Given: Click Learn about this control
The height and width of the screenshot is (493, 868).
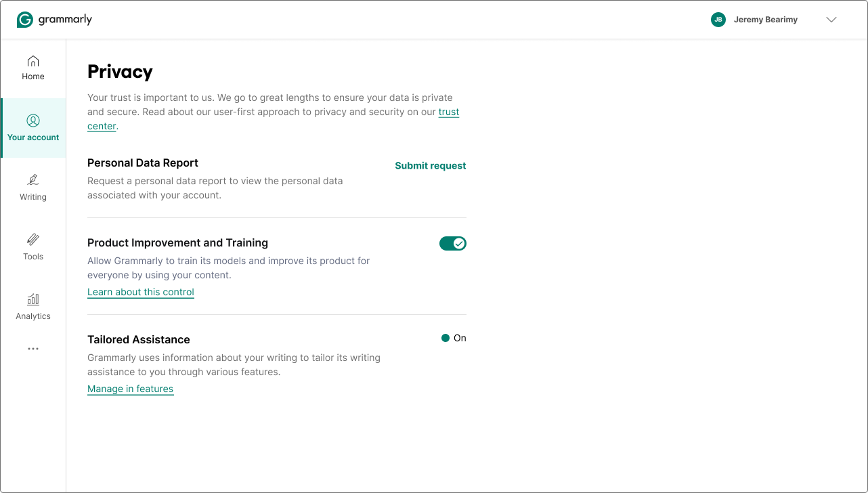Looking at the screenshot, I should (x=140, y=292).
